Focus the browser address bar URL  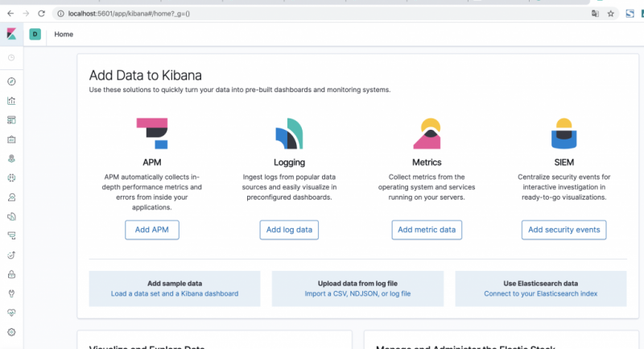point(129,14)
